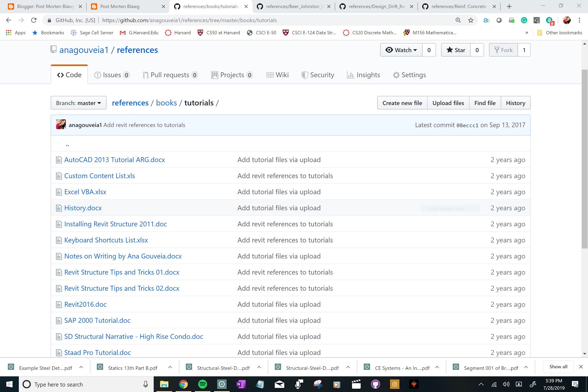588x392 pixels.
Task: Open File Explorer from the taskbar
Action: point(164,384)
